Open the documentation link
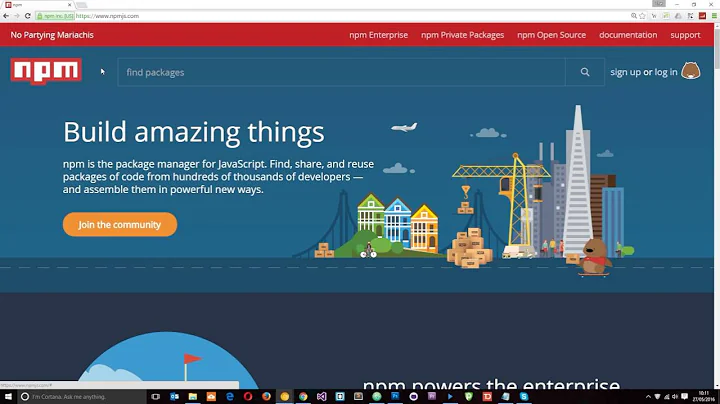Viewport: 720px width, 404px height. (x=628, y=35)
